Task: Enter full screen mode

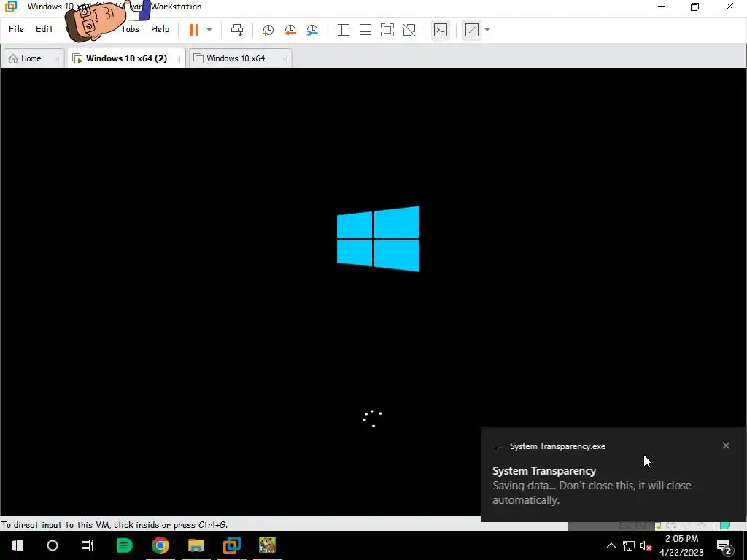Action: click(387, 30)
